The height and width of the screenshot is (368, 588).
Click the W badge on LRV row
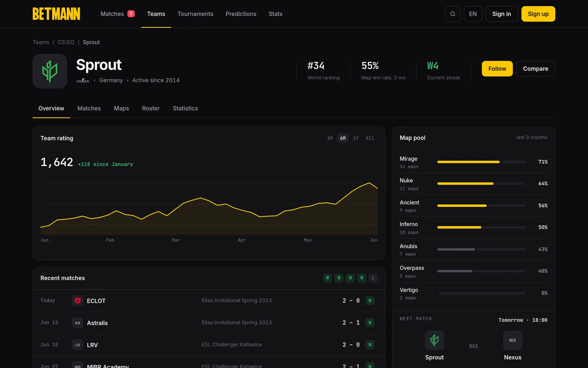pyautogui.click(x=370, y=345)
